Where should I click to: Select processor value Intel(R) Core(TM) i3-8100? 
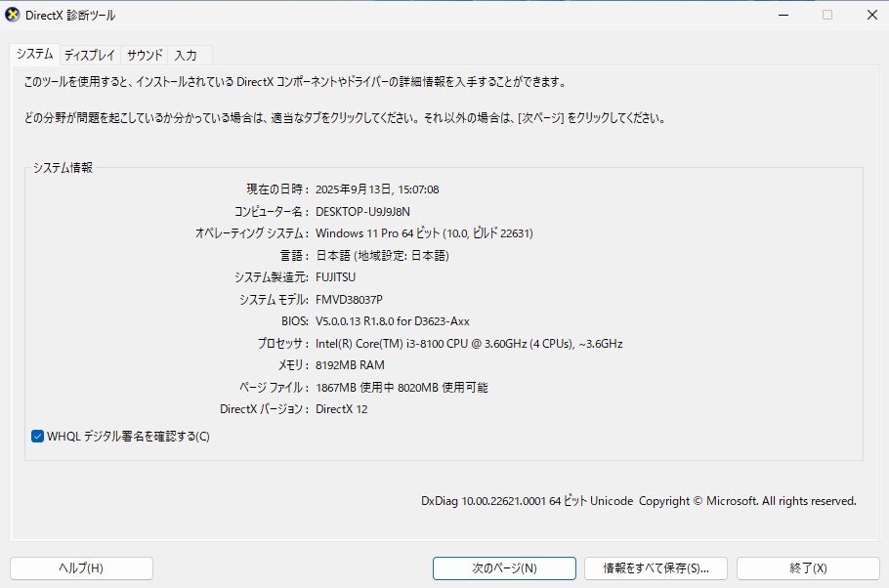(x=469, y=344)
